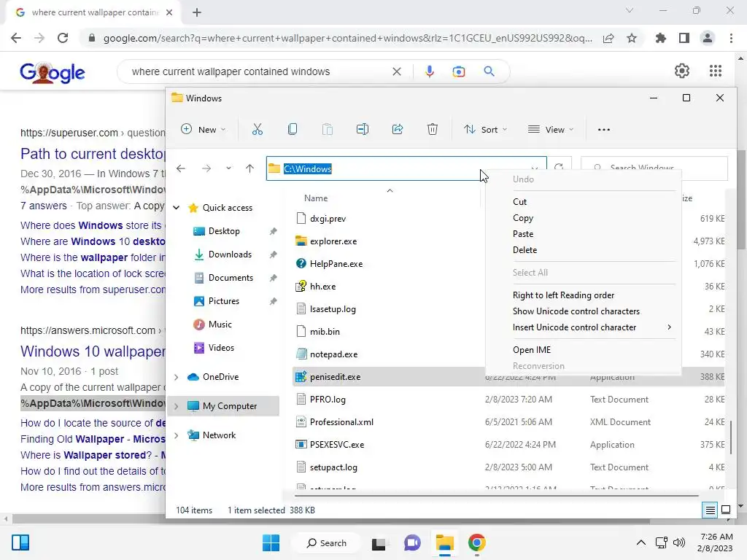Click the Share icon in Explorer toolbar
This screenshot has width=747, height=560.
(x=398, y=130)
